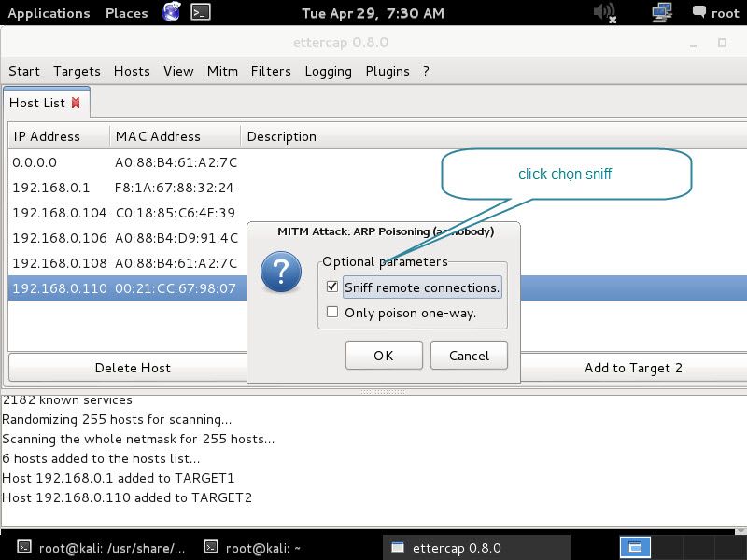The image size is (747, 560).
Task: Click the workspace switcher icon in bottom panel
Action: pyautogui.click(x=635, y=547)
